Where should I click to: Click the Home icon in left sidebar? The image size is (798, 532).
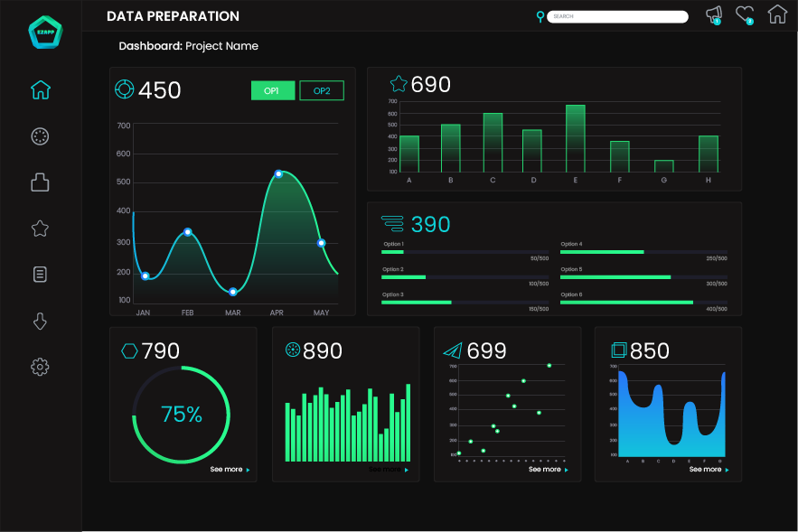pos(40,89)
